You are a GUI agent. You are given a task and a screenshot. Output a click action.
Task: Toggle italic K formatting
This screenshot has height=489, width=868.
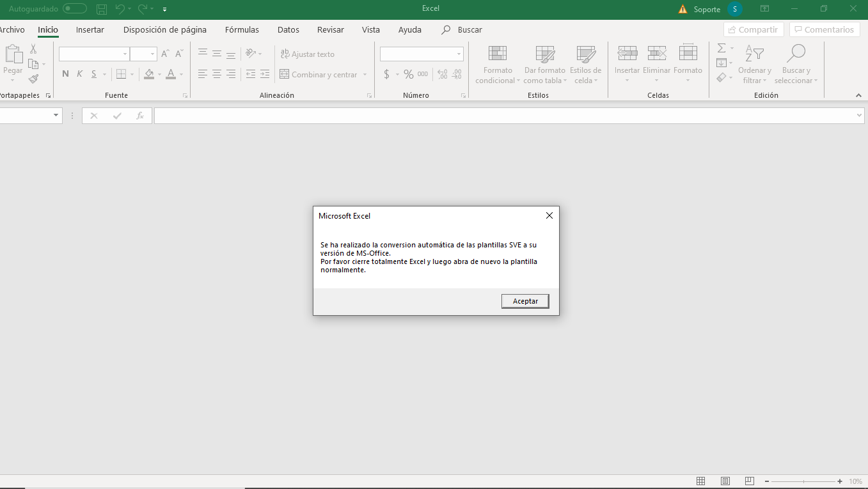click(79, 74)
